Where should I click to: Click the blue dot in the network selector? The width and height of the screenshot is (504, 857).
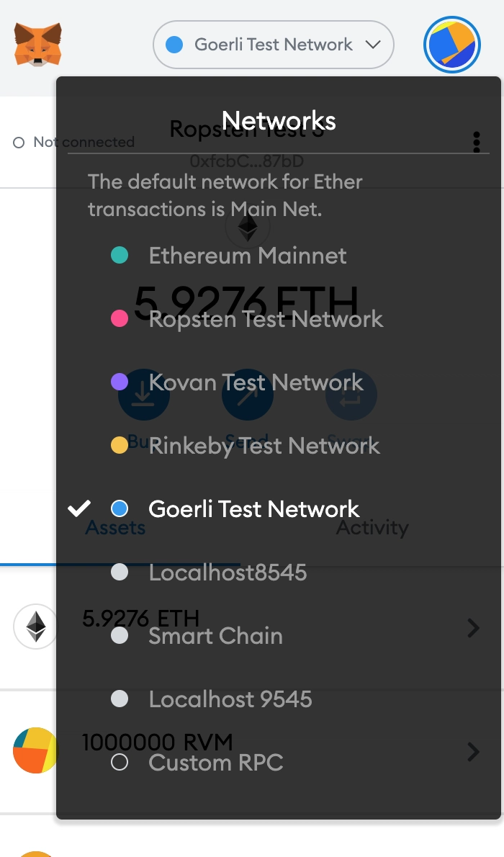tap(174, 45)
